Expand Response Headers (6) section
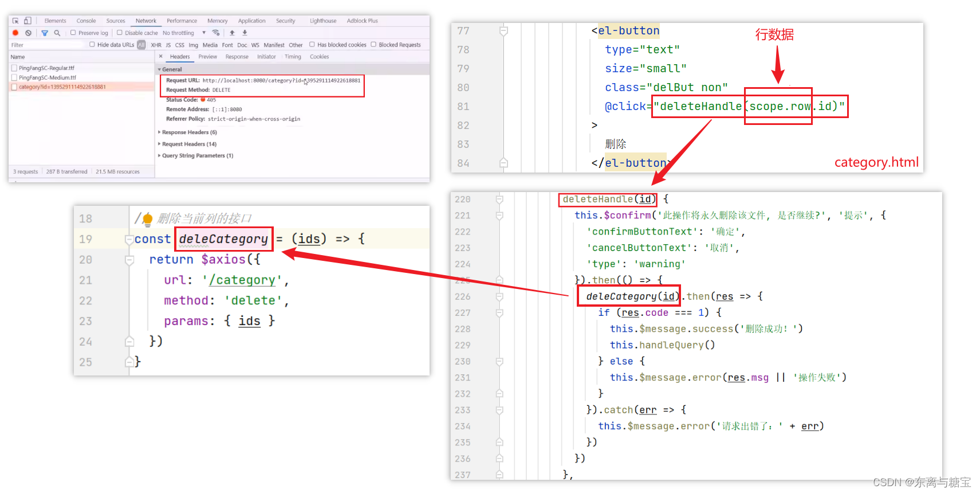980x493 pixels. [x=188, y=132]
